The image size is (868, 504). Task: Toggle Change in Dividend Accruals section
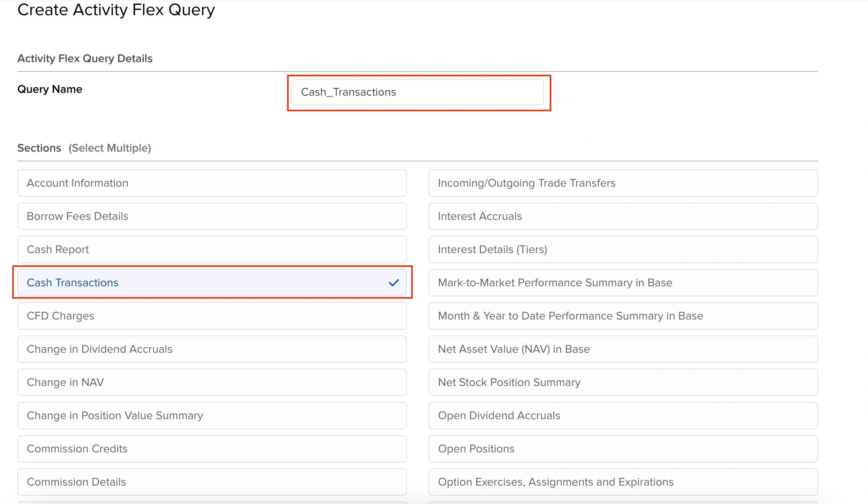pos(212,349)
